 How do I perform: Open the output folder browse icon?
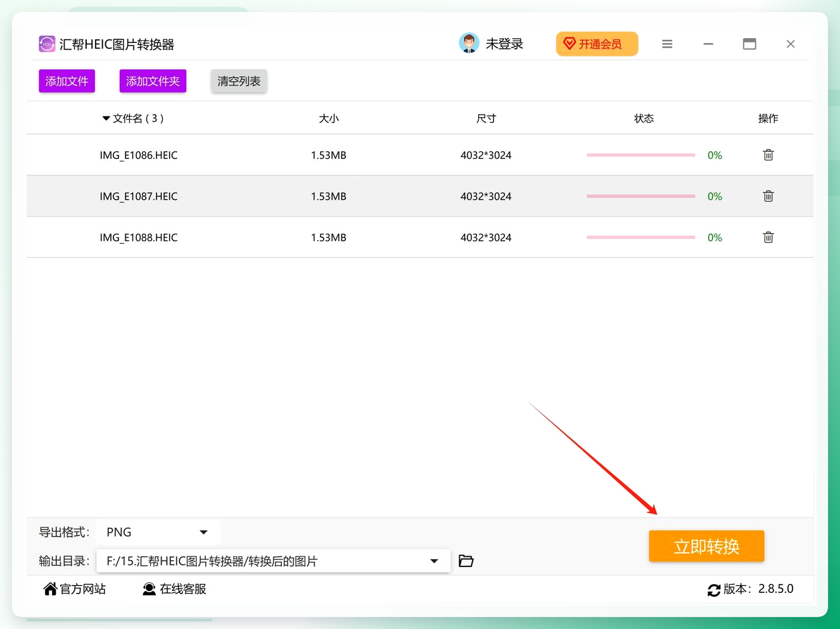point(466,561)
